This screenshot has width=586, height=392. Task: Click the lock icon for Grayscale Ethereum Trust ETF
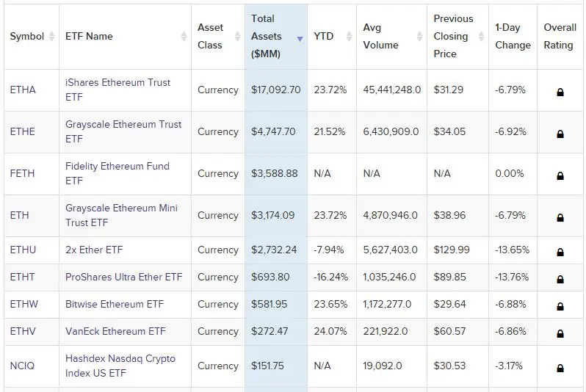click(560, 134)
